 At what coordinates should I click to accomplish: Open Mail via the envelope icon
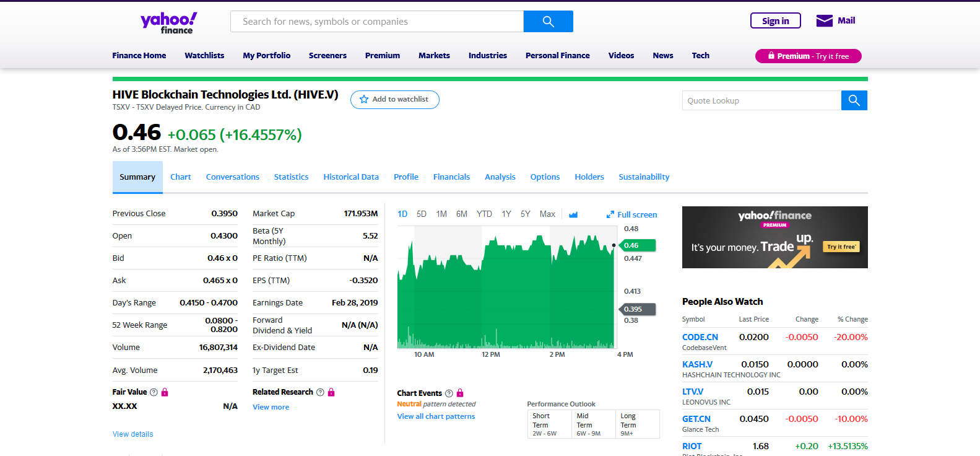point(824,21)
